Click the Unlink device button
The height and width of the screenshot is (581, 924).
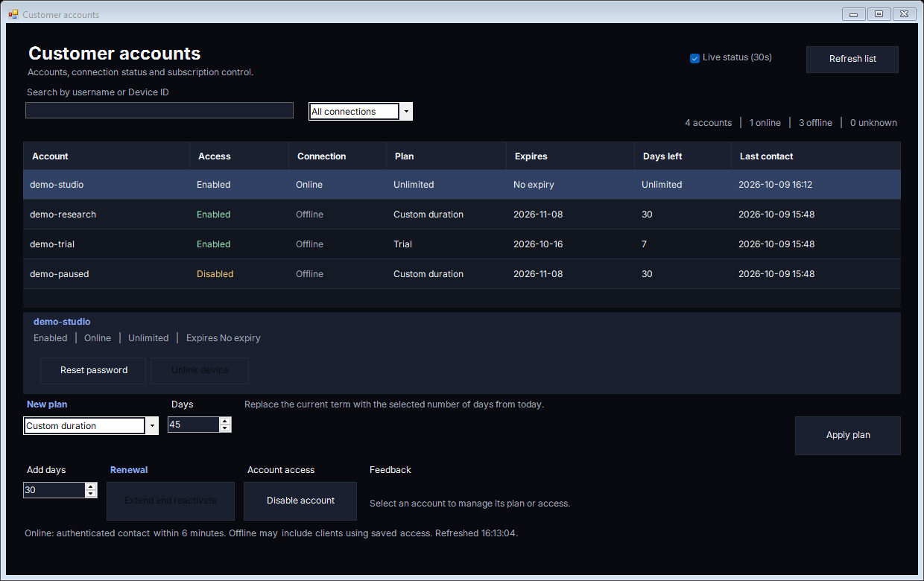[200, 370]
